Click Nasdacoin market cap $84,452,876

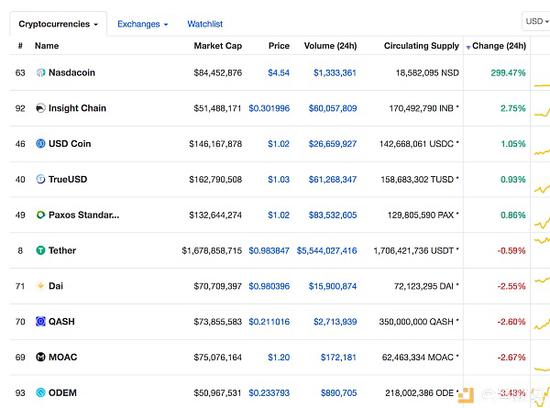218,73
